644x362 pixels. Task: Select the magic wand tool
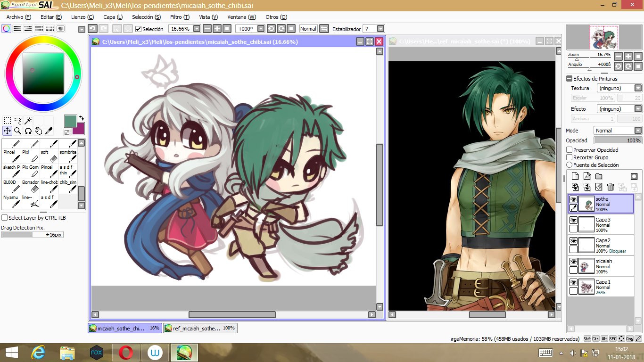tap(28, 121)
